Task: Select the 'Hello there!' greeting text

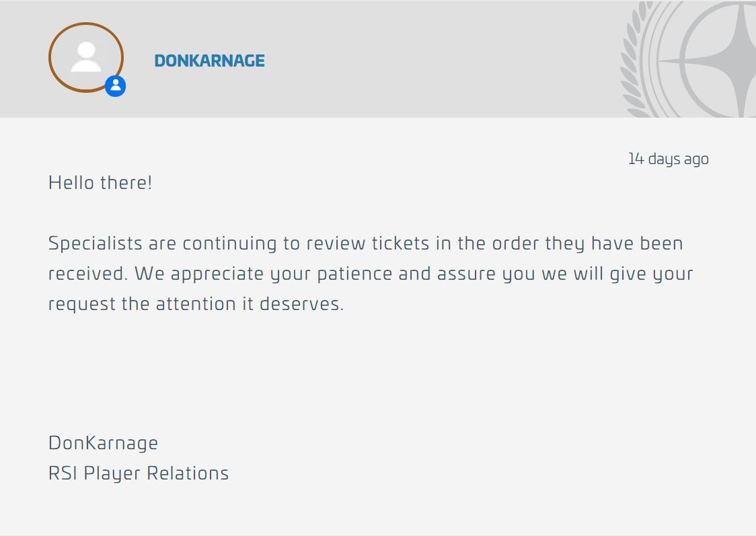Action: [x=100, y=183]
